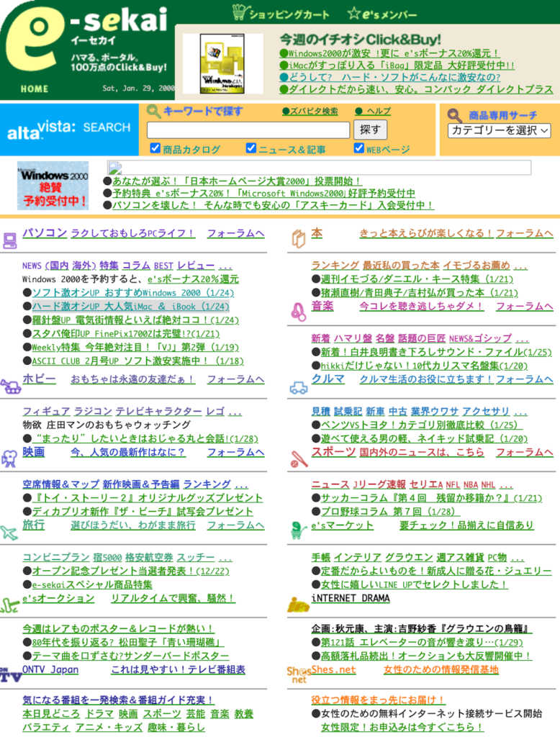Select the movie category icon
The image size is (560, 737).
[9, 459]
